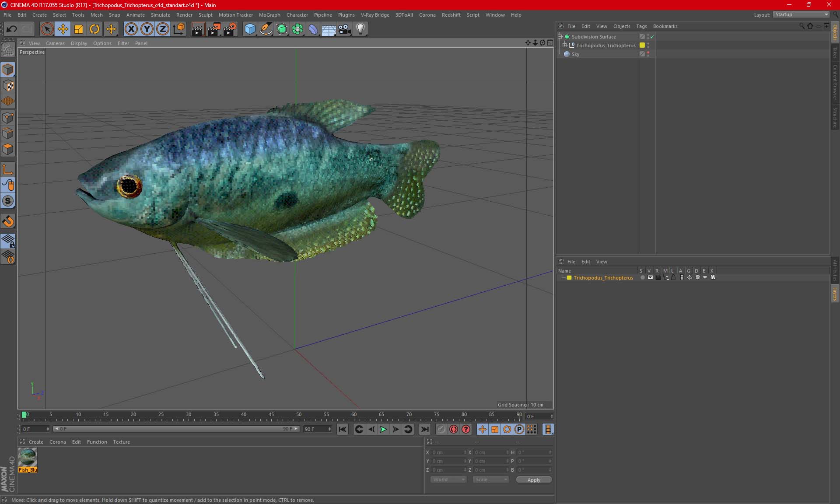Screen dimensions: 840x504
Task: Select the Live Selection tool
Action: 47,29
